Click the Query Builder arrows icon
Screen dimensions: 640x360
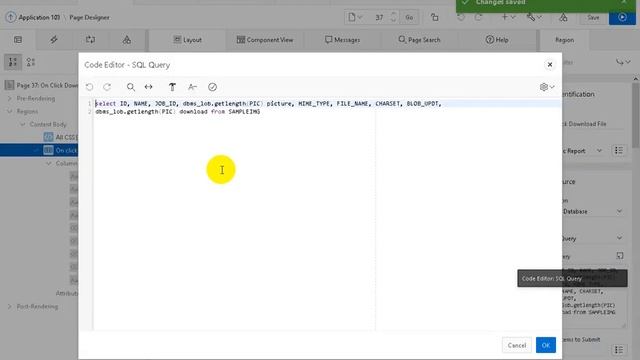(x=149, y=87)
